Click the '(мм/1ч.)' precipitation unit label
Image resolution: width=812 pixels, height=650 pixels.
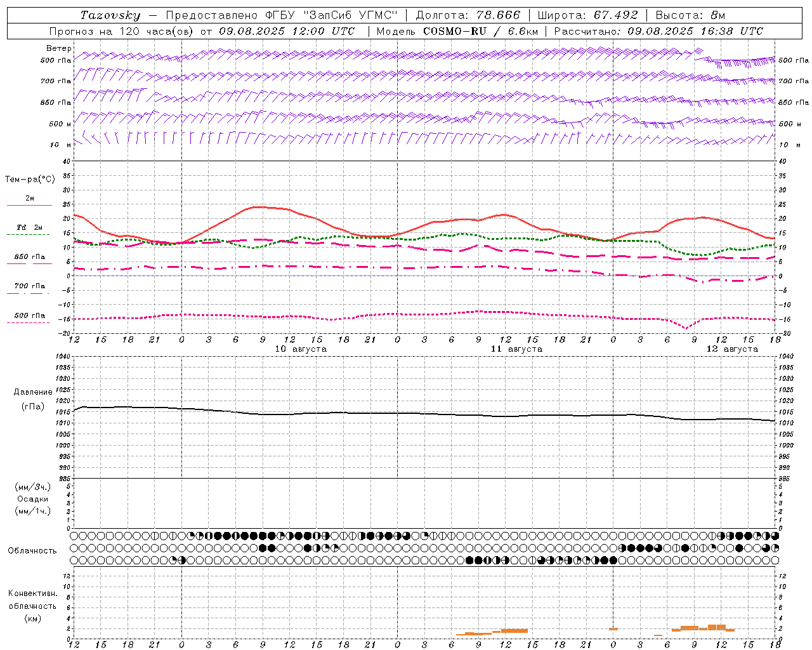point(33,511)
